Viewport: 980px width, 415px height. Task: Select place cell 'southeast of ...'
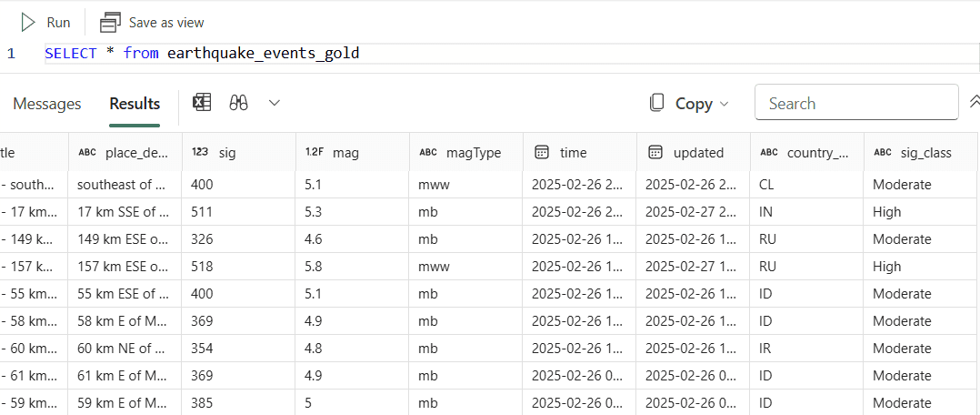click(x=125, y=185)
